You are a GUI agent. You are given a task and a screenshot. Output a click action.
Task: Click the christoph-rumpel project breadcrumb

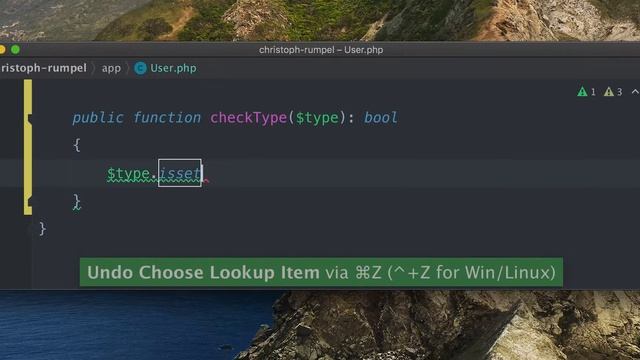point(43,68)
